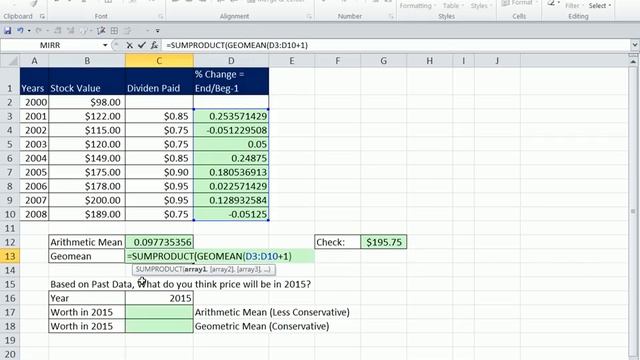Click inside the formula bar text
This screenshot has height=360, width=640.
click(x=237, y=45)
